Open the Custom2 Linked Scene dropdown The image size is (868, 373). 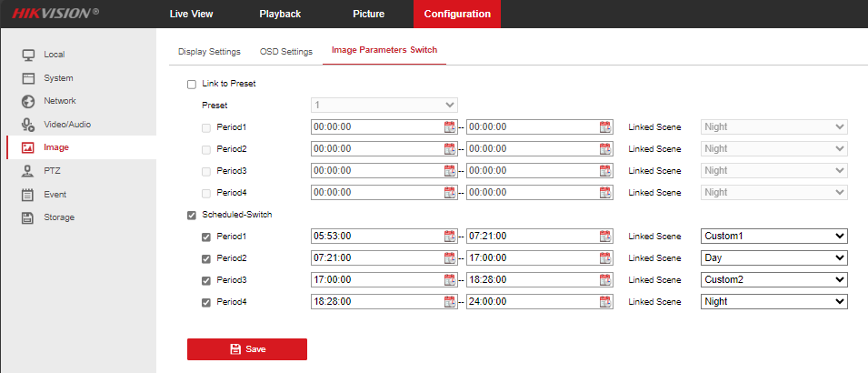pos(773,280)
